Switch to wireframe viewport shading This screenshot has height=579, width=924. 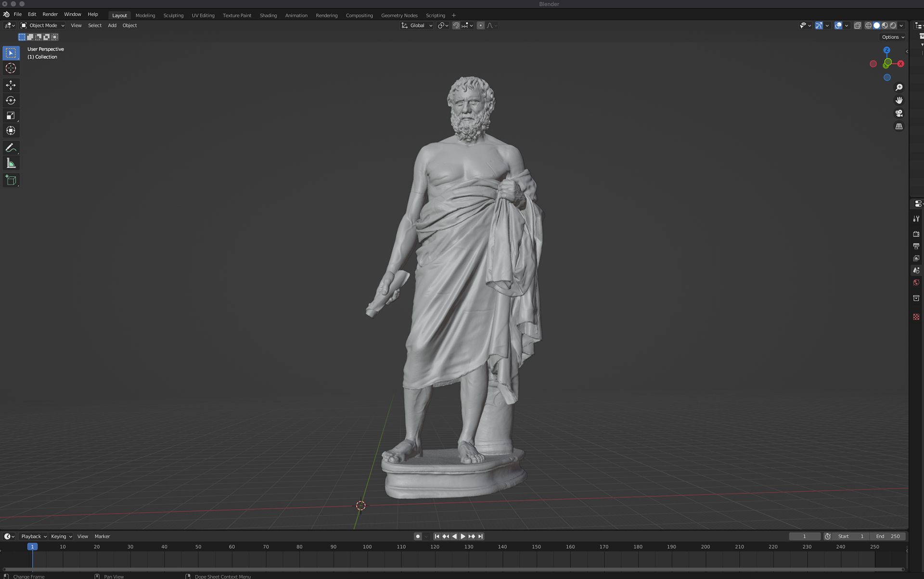click(x=869, y=26)
